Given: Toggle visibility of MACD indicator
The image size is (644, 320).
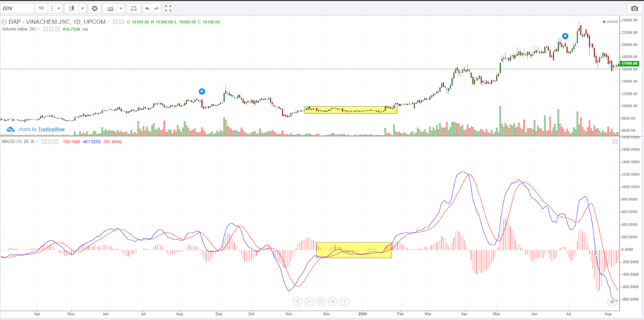Looking at the screenshot, I should pos(44,142).
